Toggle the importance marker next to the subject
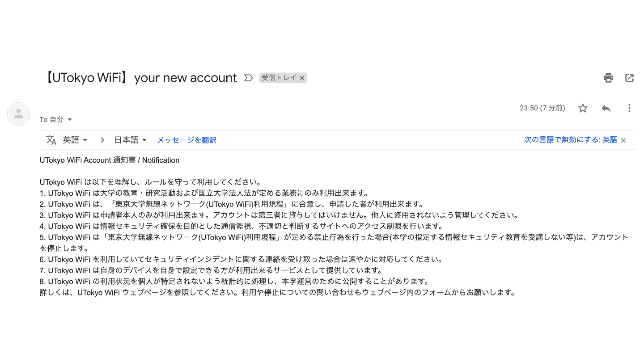The height and width of the screenshot is (362, 644). pos(248,78)
